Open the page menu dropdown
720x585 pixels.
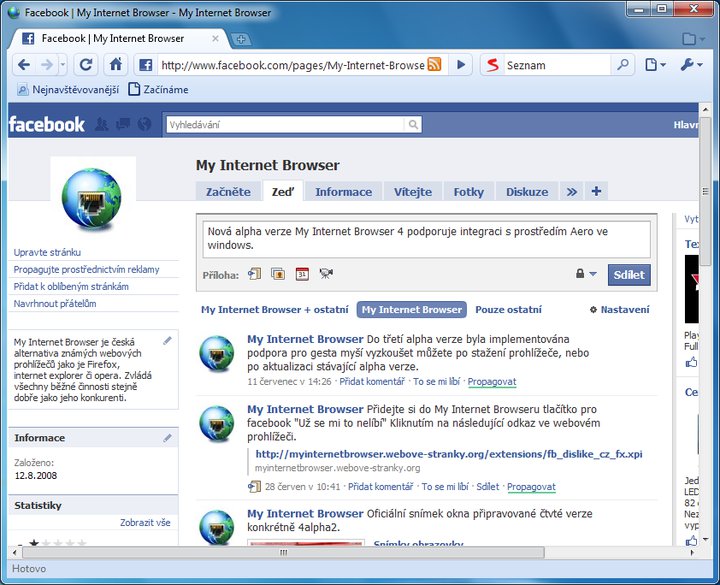(x=655, y=65)
